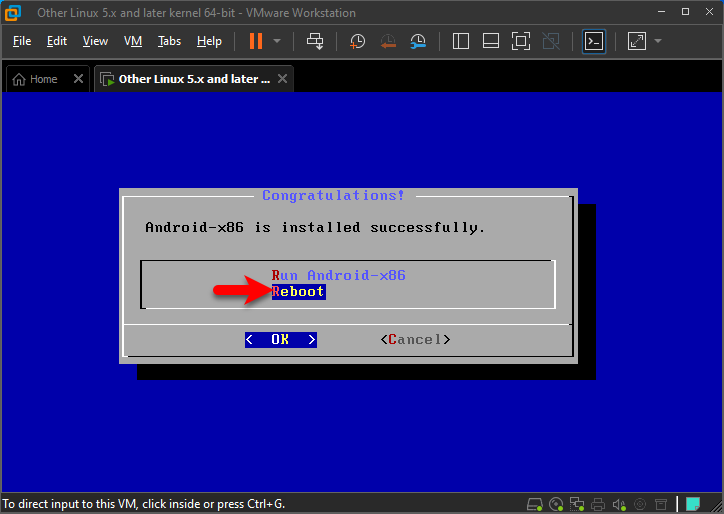Select the Reboot option

point(298,291)
